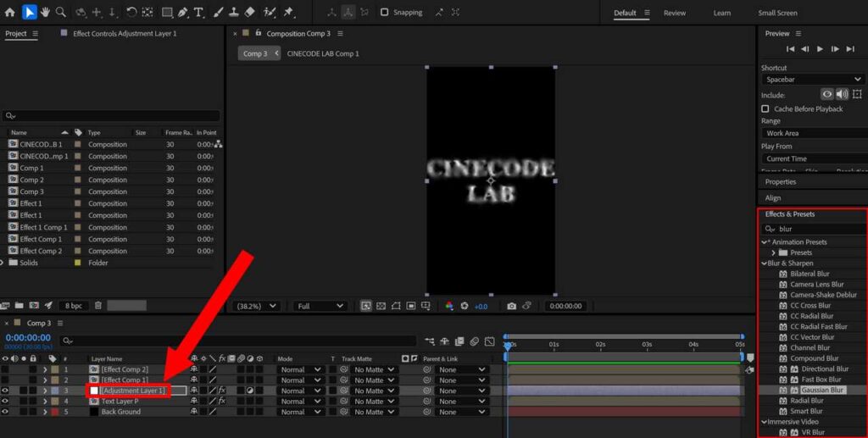The height and width of the screenshot is (438, 868).
Task: Click the Back Ground layer red label color
Action: [x=55, y=412]
